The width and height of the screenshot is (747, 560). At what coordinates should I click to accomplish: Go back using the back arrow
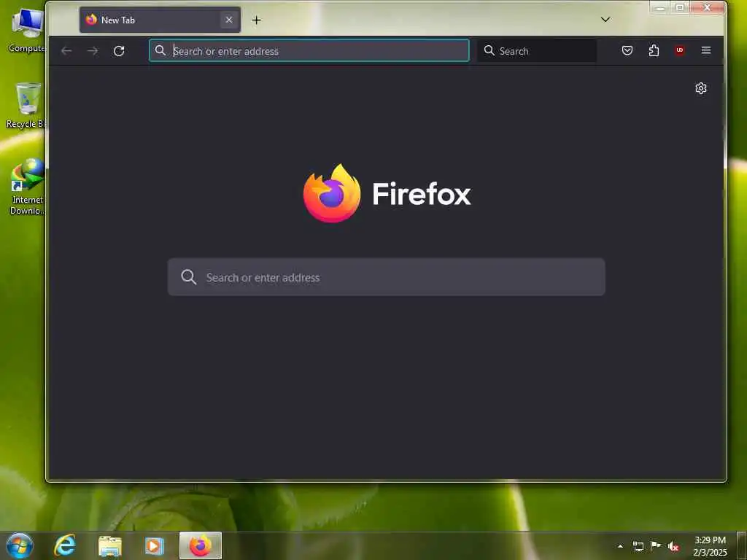click(66, 51)
